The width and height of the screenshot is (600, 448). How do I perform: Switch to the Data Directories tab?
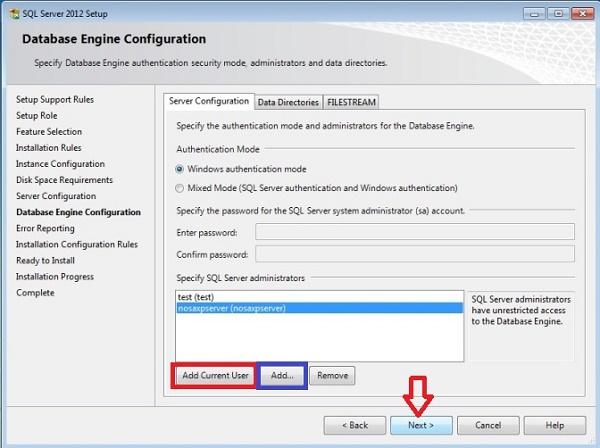pyautogui.click(x=288, y=102)
